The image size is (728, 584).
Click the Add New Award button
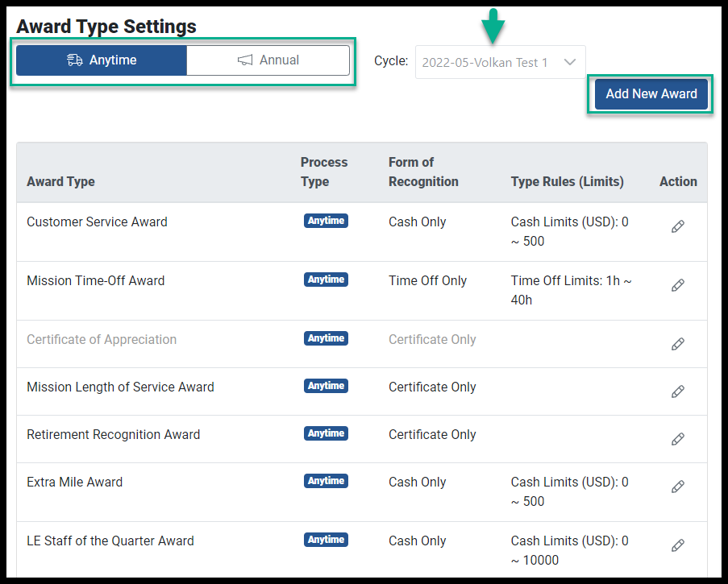651,94
